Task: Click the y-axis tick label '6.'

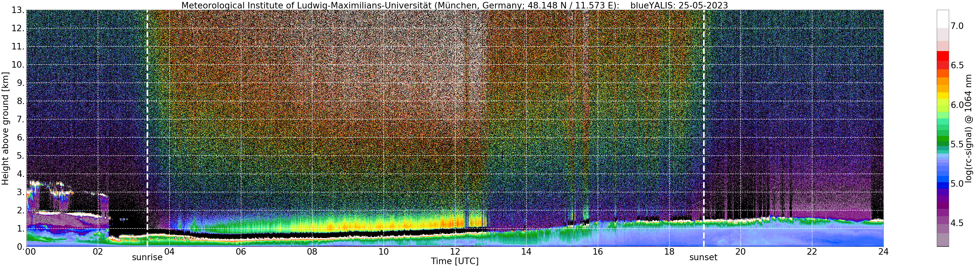Action: (x=20, y=138)
